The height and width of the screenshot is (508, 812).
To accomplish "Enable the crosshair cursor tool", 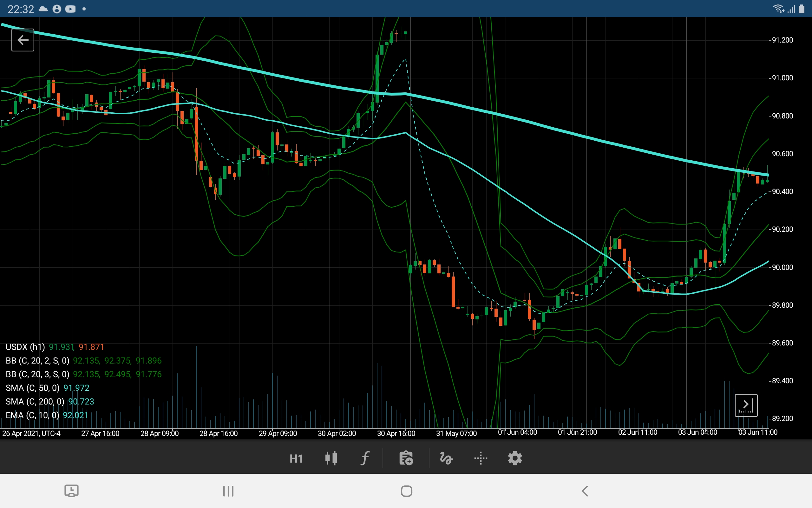I will [481, 458].
